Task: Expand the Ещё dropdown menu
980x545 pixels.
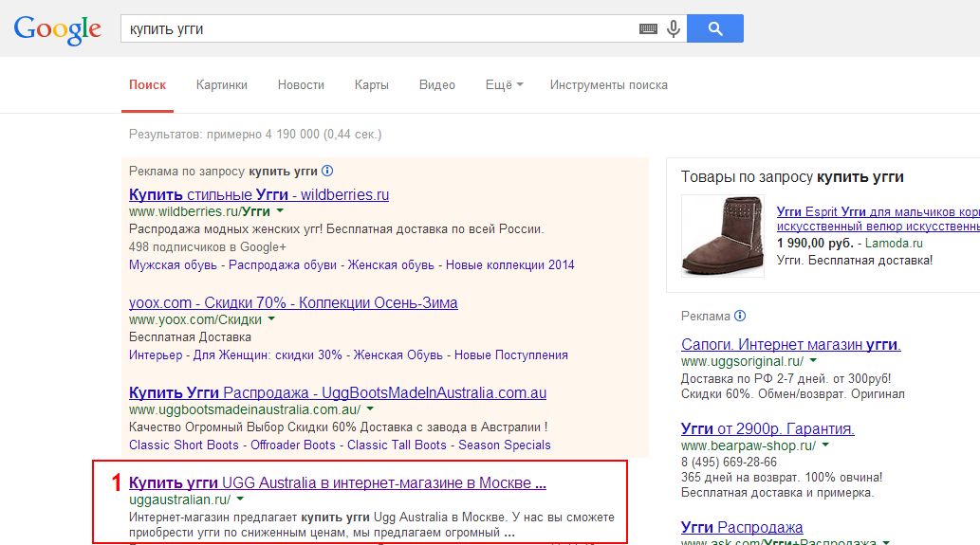Action: pos(504,85)
